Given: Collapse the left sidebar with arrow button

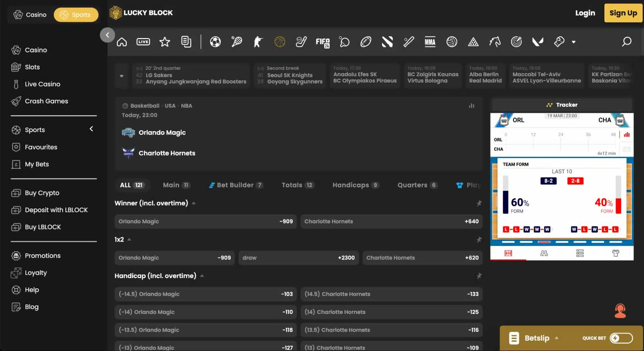Looking at the screenshot, I should pos(107,35).
